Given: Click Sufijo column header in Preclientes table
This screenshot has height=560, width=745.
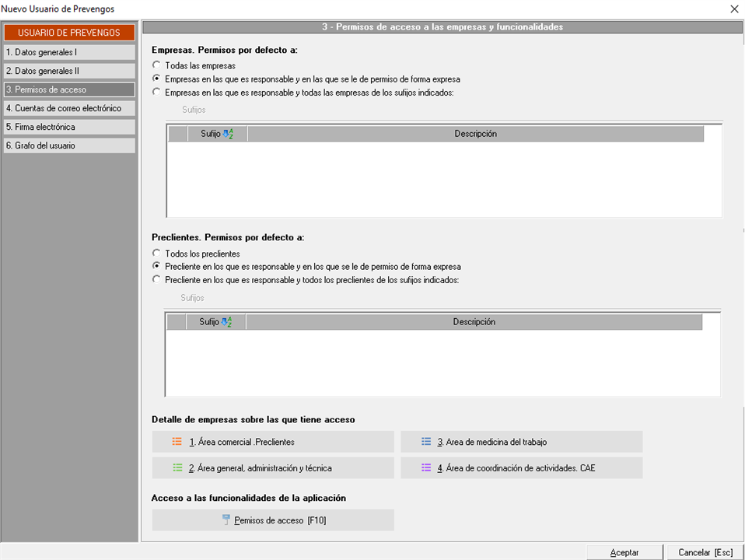Looking at the screenshot, I should tap(215, 322).
